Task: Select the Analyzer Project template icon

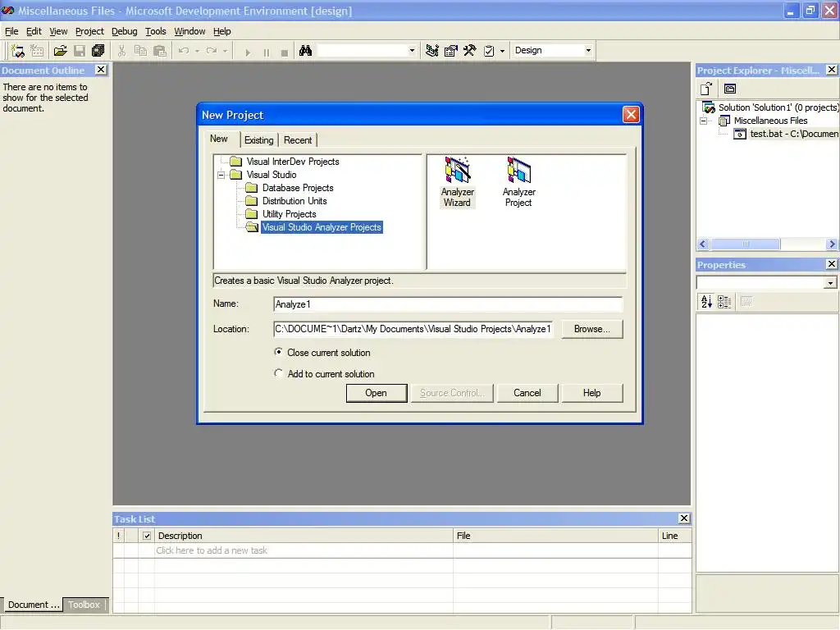Action: coord(518,182)
